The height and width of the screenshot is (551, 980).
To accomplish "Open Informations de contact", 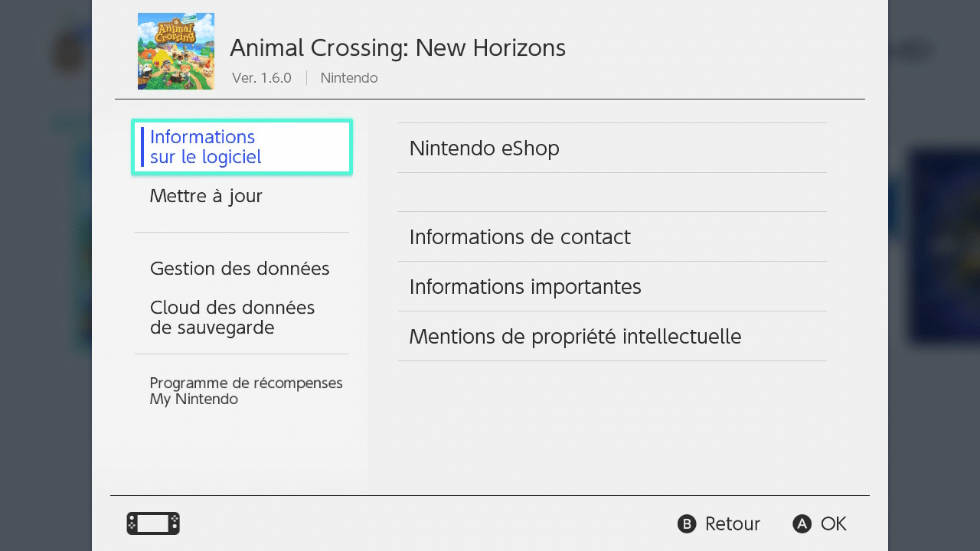I will (612, 236).
